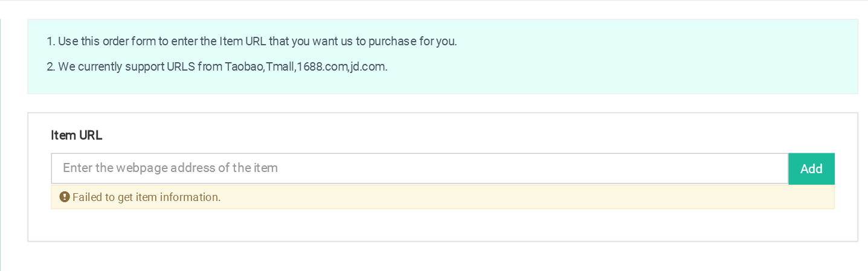Click the word 'purchase' in the first instruction
The width and height of the screenshot is (868, 271).
coord(373,42)
